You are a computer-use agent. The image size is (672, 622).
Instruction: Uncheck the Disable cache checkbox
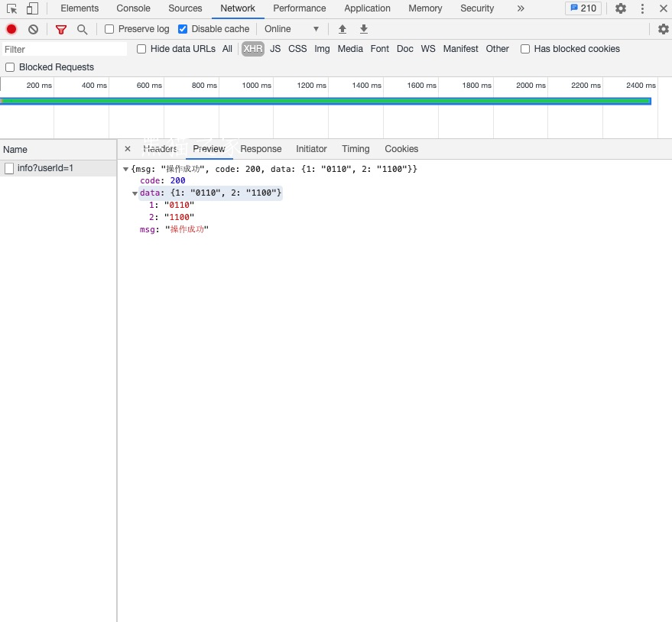(183, 29)
